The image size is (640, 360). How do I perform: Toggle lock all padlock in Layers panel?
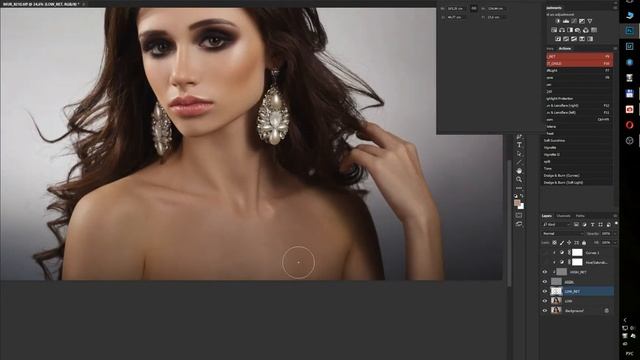click(x=584, y=242)
